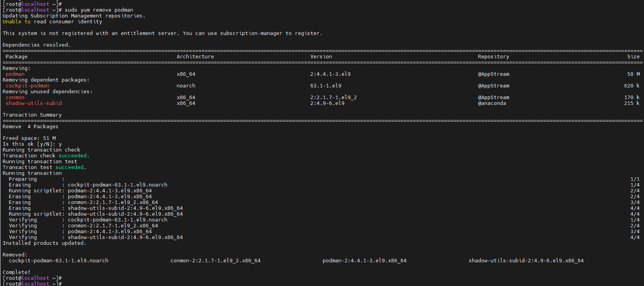Click the 'Freed space: 51 M' line
This screenshot has width=644, height=286.
click(29, 138)
